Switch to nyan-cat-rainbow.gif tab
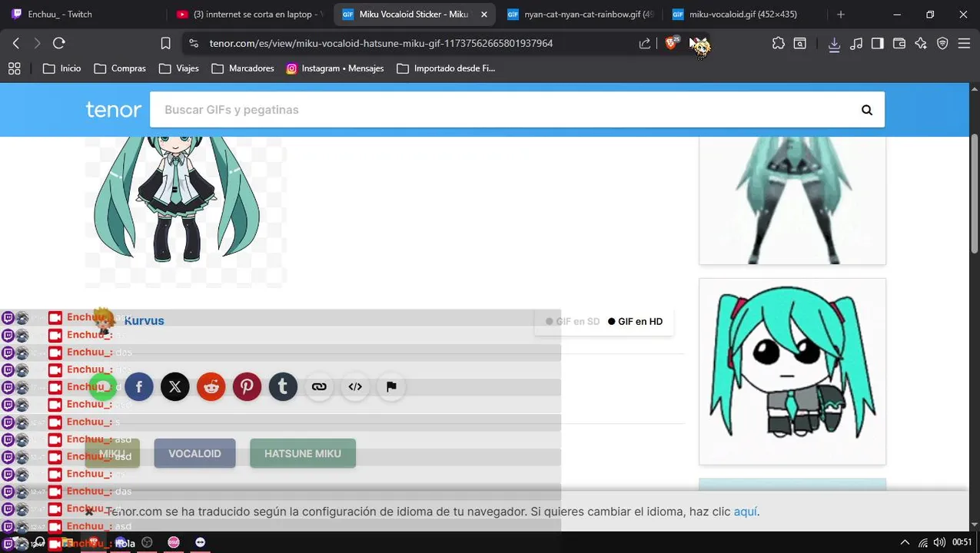Viewport: 980px width, 553px height. (580, 15)
